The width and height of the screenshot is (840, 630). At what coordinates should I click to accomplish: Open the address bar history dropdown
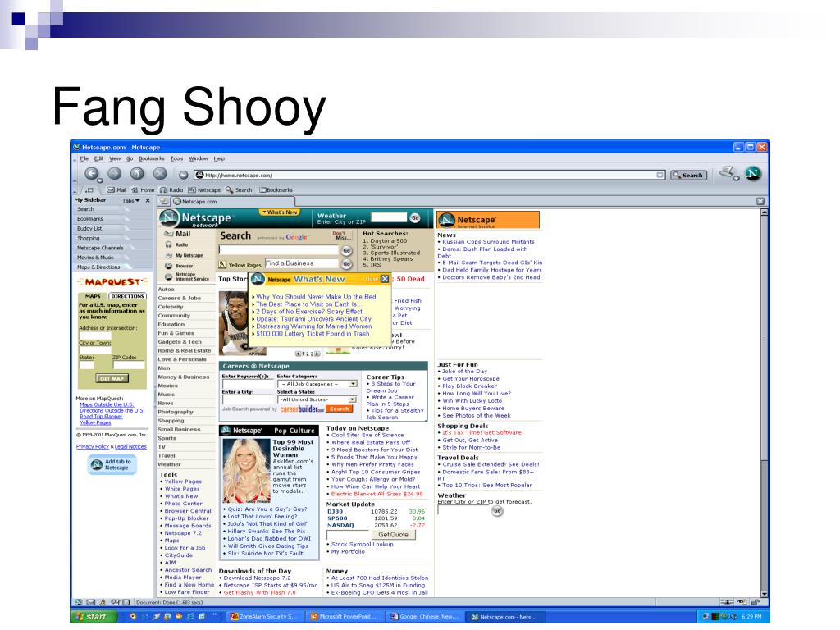(660, 176)
